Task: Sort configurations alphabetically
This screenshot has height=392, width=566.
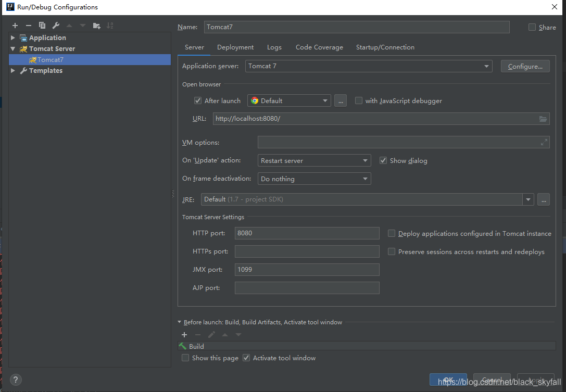Action: [110, 26]
